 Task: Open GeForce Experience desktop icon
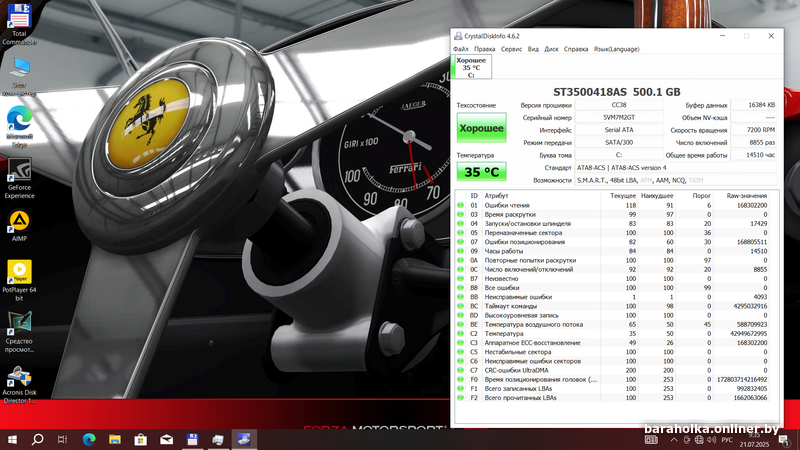[19, 170]
